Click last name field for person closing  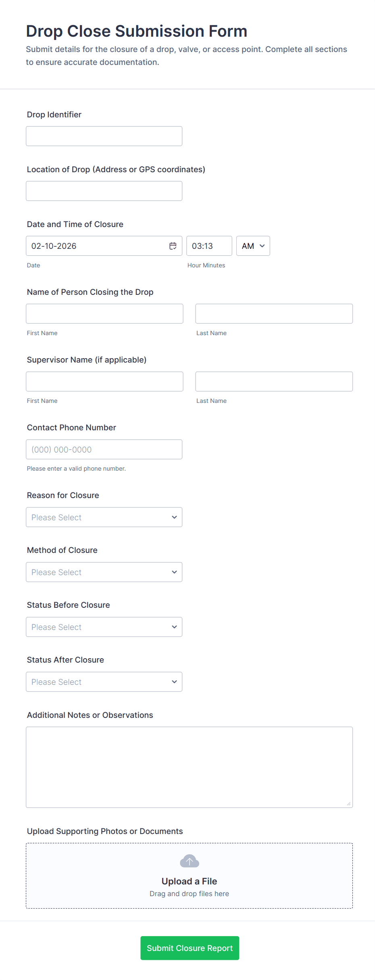[x=274, y=314]
